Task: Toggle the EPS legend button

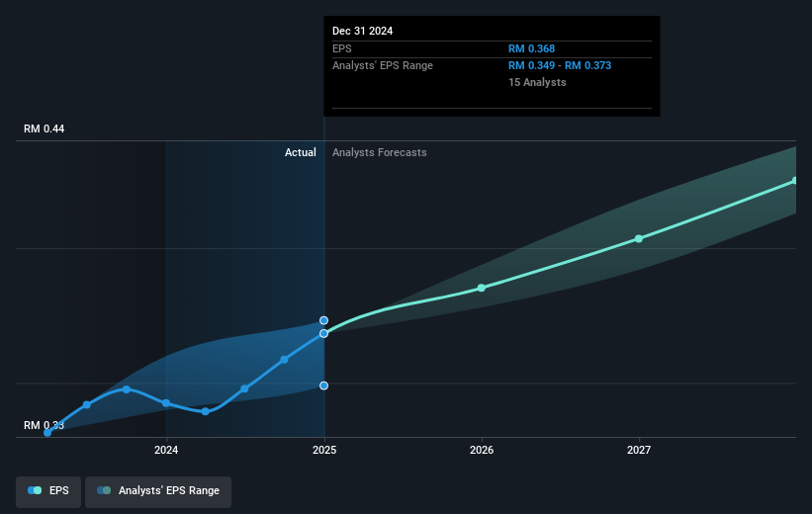Action: click(48, 491)
